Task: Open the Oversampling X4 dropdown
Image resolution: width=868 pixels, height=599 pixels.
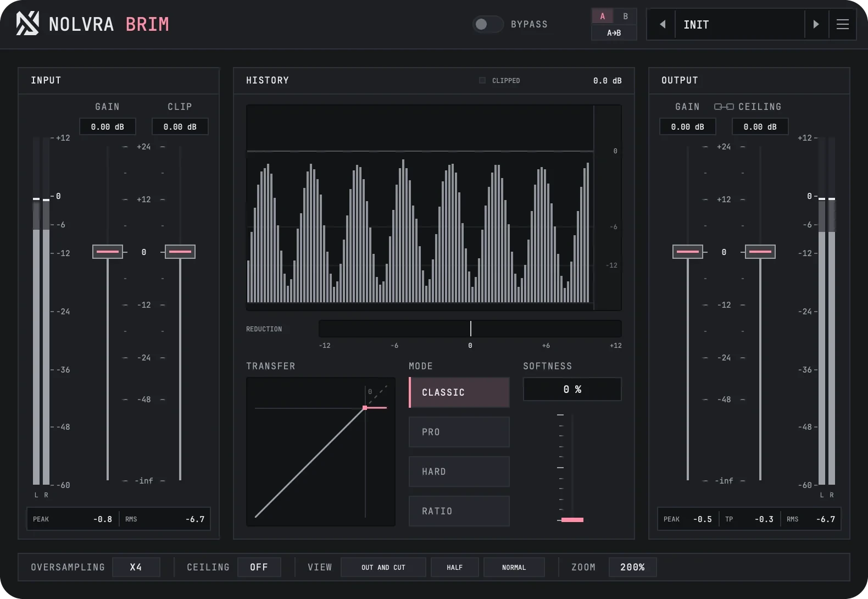Action: click(x=136, y=567)
